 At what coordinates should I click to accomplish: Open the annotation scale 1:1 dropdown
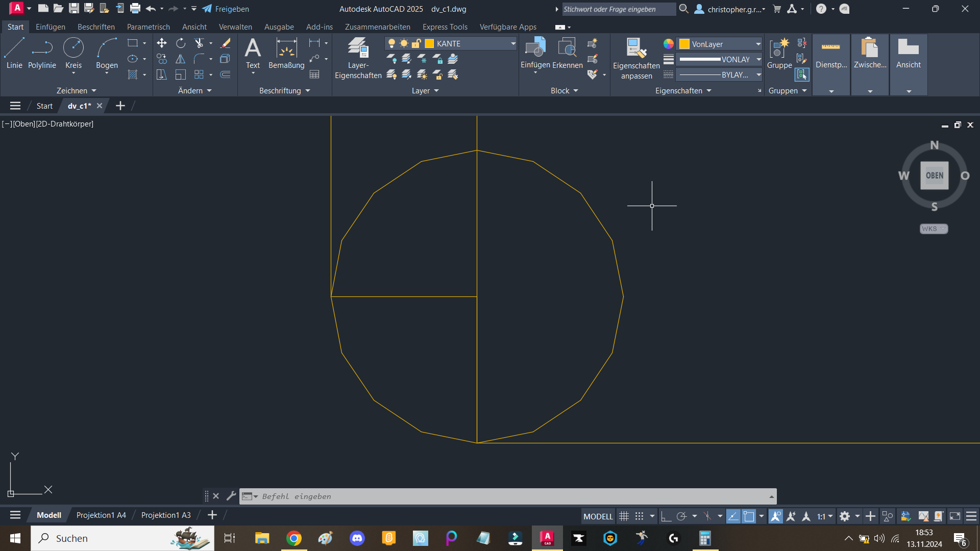(824, 516)
